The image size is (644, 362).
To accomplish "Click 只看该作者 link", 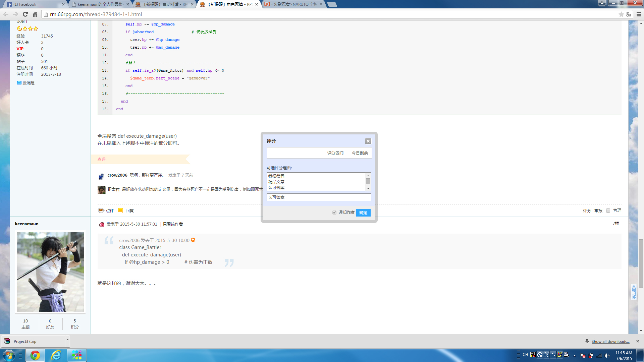I will click(173, 224).
